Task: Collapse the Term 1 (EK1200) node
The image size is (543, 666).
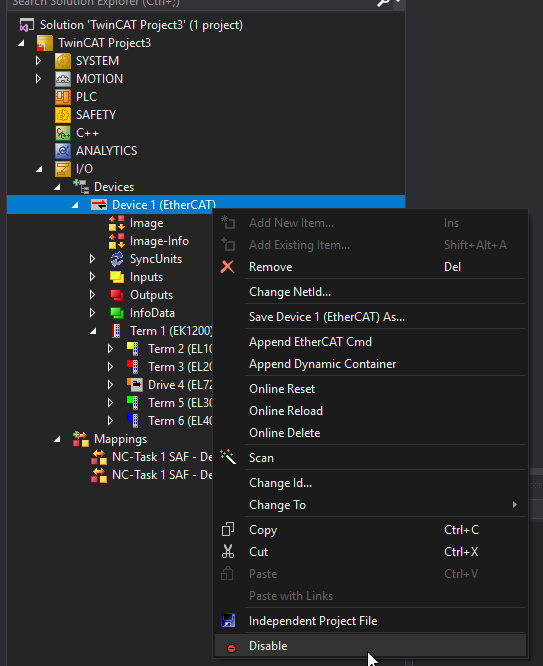Action: (93, 331)
